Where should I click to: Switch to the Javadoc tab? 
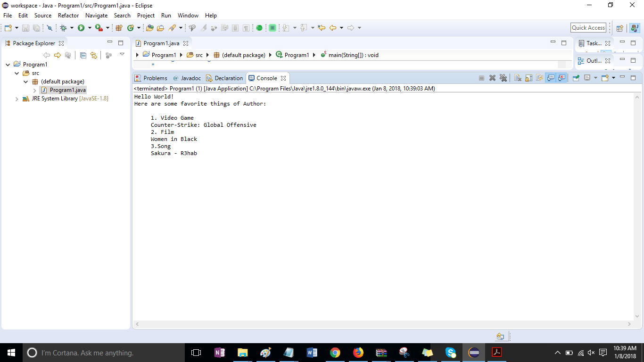point(187,78)
